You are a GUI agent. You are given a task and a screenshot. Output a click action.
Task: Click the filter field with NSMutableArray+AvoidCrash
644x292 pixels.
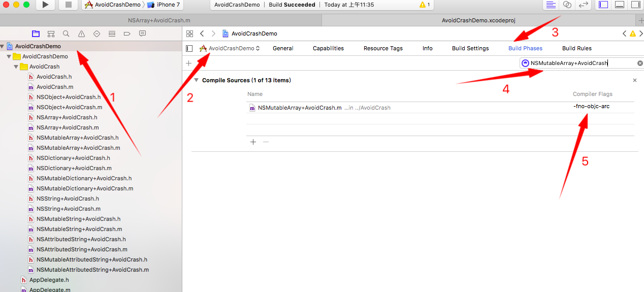581,63
